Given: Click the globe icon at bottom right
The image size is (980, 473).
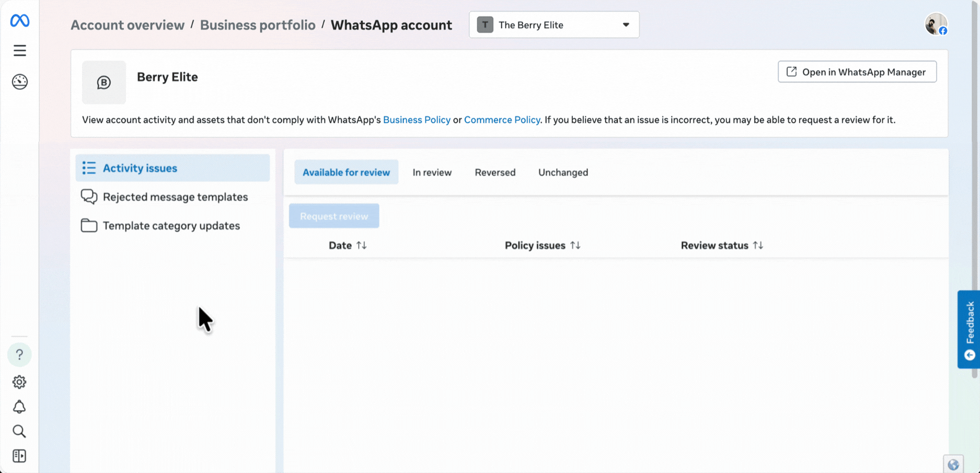Looking at the screenshot, I should pos(953,465).
